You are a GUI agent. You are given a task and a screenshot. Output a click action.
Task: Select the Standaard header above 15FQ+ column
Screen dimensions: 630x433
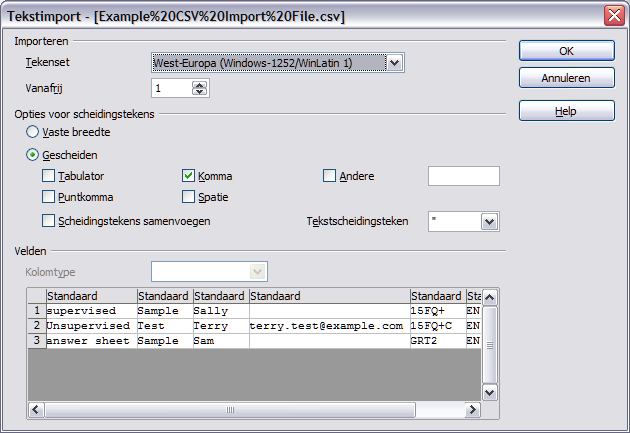438,296
